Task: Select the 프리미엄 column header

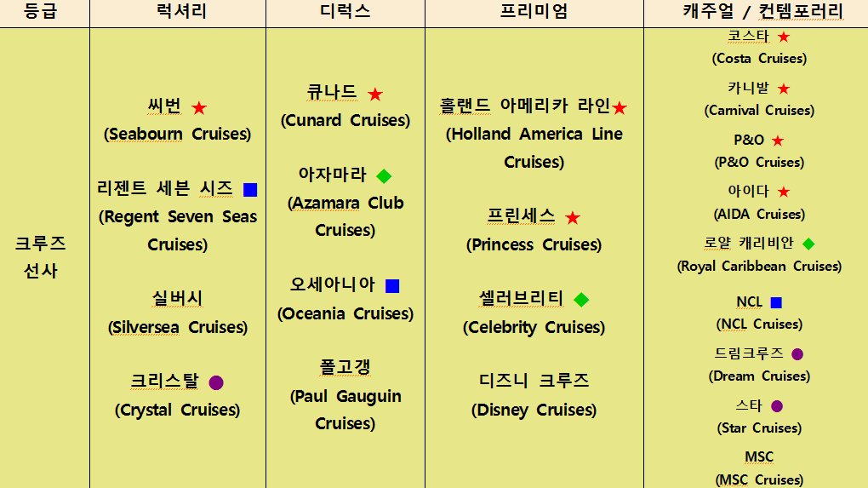Action: pyautogui.click(x=534, y=12)
